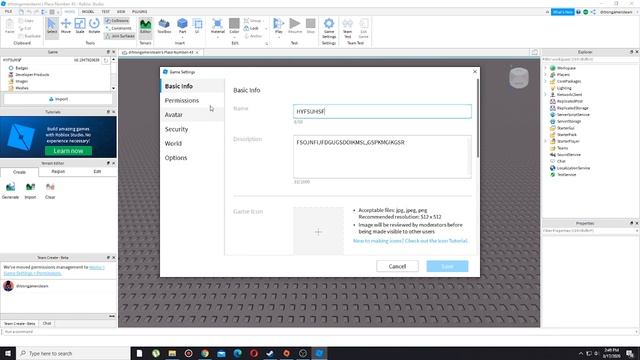640x360 pixels.
Task: Open Game Settings from the ribbon
Action: pos(329,28)
